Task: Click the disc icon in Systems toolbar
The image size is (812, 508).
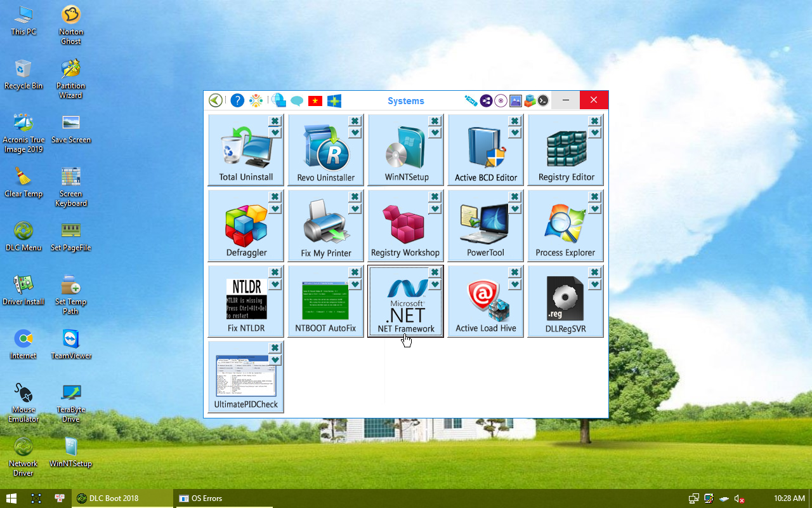Action: (x=501, y=100)
